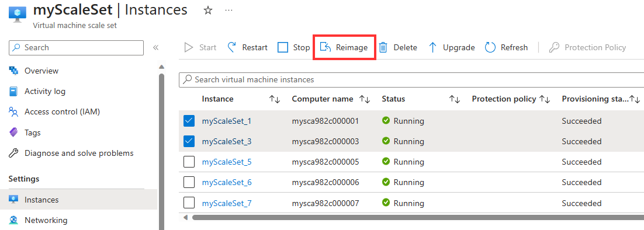Click Running status of myScaleSet_5

coord(403,162)
